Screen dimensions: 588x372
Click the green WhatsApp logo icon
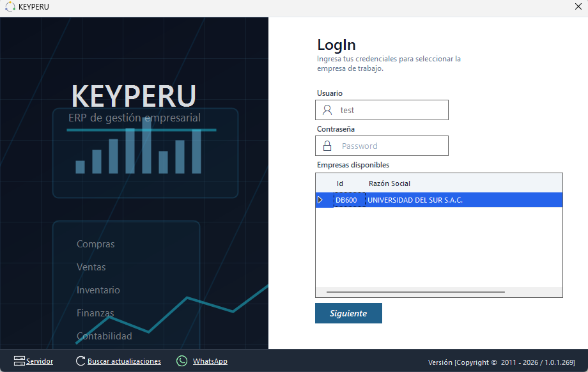coord(182,360)
